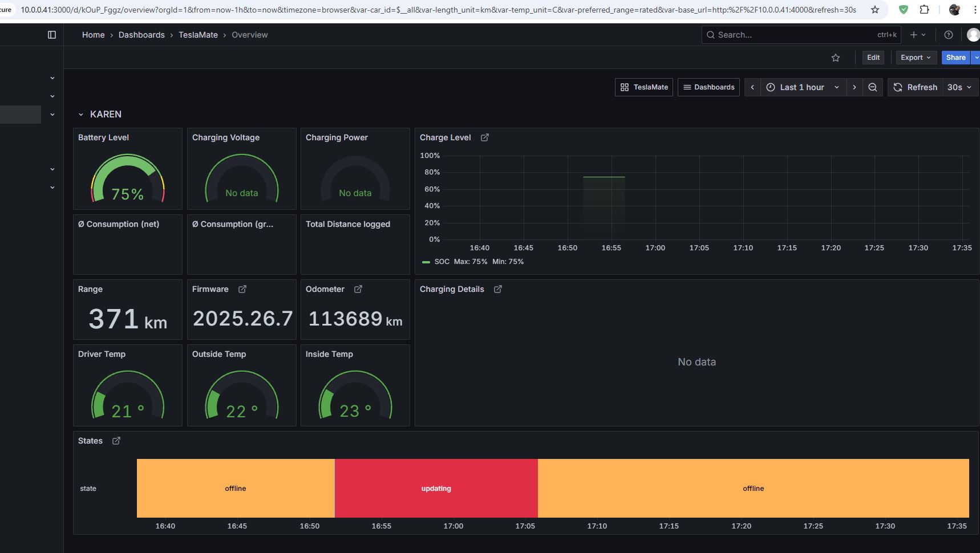The width and height of the screenshot is (980, 553).
Task: Go to Dashboards breadcrumb
Action: click(x=141, y=35)
